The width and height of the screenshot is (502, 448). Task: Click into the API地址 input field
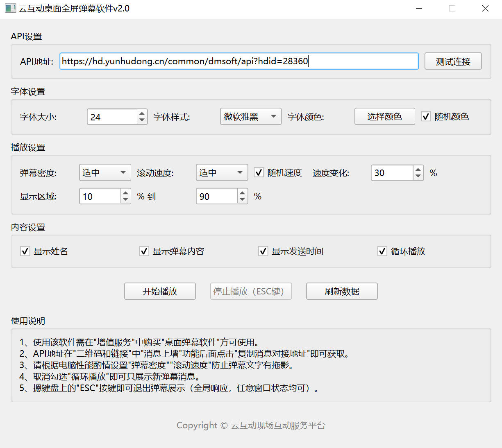(239, 61)
